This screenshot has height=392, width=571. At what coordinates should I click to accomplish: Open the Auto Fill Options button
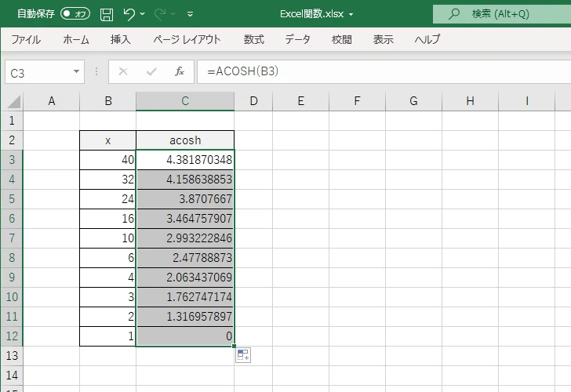tap(243, 355)
